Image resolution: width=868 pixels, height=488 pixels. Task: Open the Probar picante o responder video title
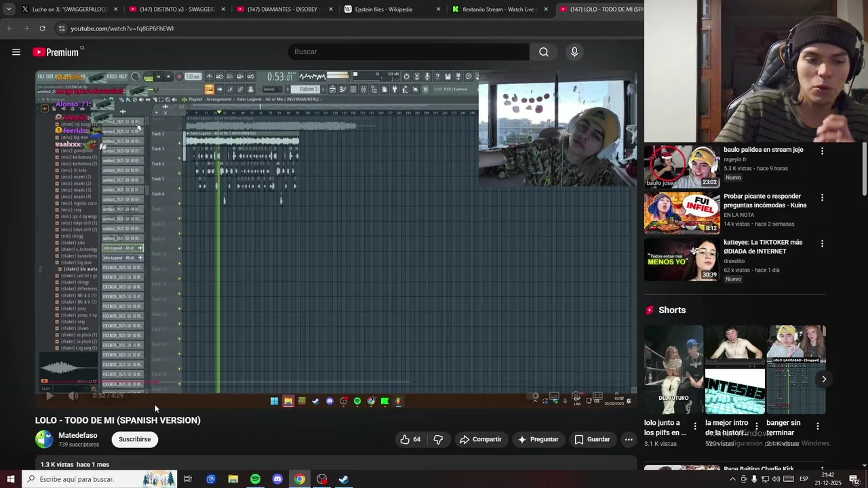pos(765,201)
